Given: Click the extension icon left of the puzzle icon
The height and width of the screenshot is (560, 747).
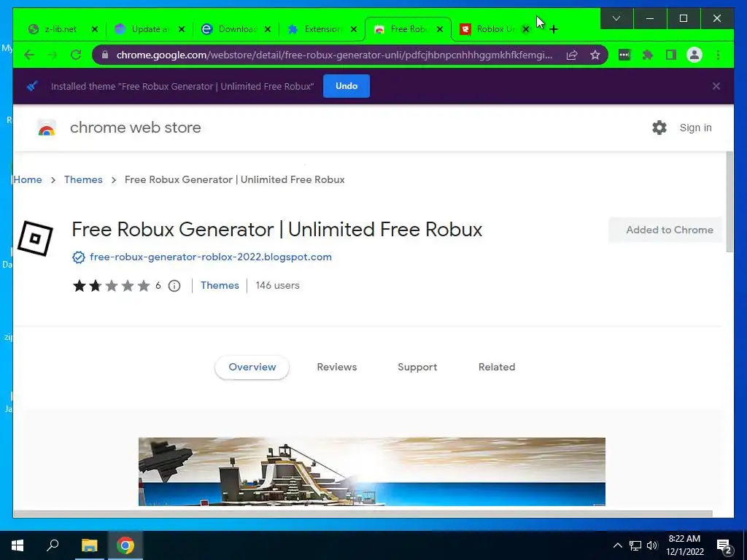Looking at the screenshot, I should tap(624, 55).
